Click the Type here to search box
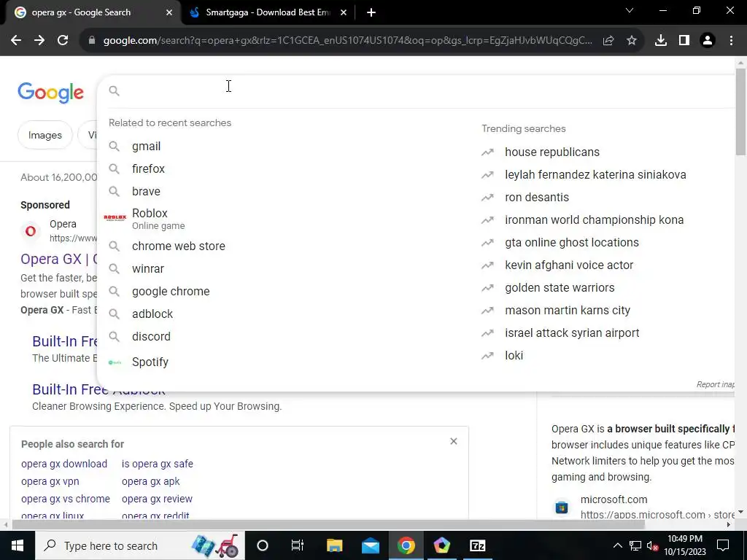Viewport: 747px width, 560px height. (x=140, y=545)
